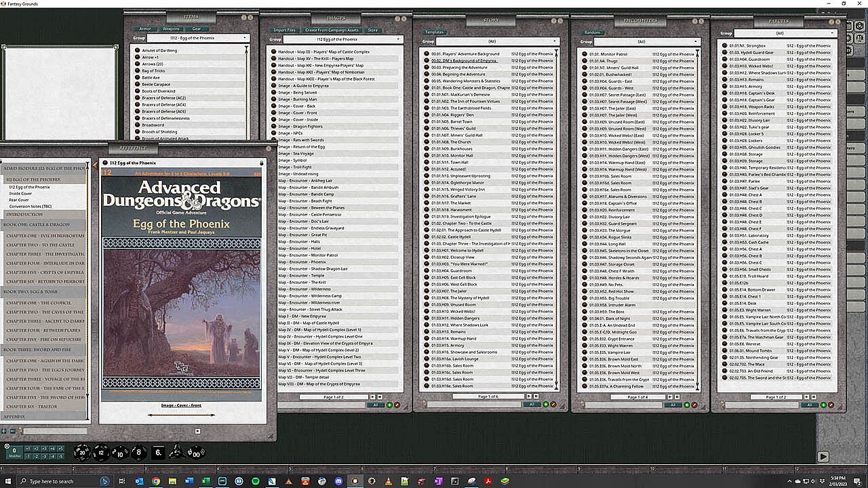Click the d12 die icon

(101, 452)
